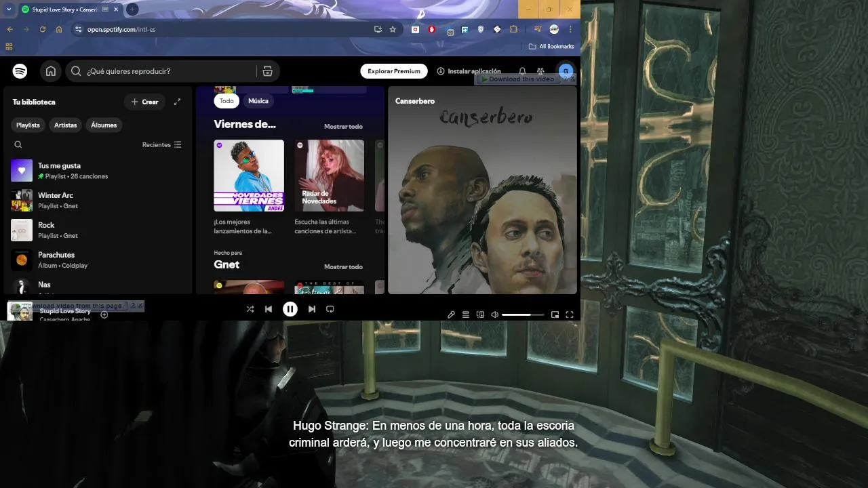The image size is (868, 488).
Task: Open the user profile avatar G
Action: [x=566, y=71]
